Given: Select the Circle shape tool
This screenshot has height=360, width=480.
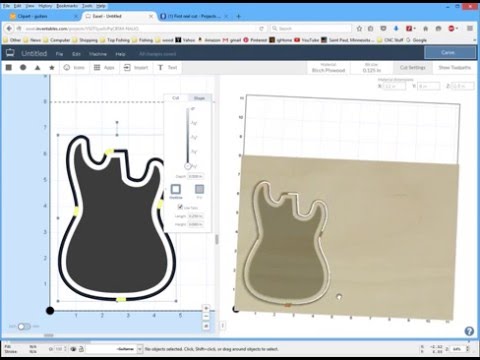Looking at the screenshot, I should (x=23, y=67).
